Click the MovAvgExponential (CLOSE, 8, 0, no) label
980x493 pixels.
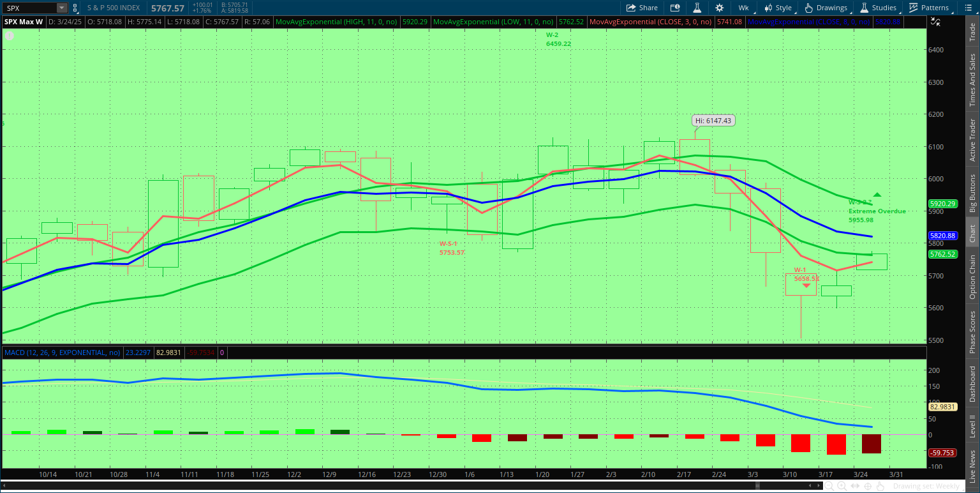809,22
